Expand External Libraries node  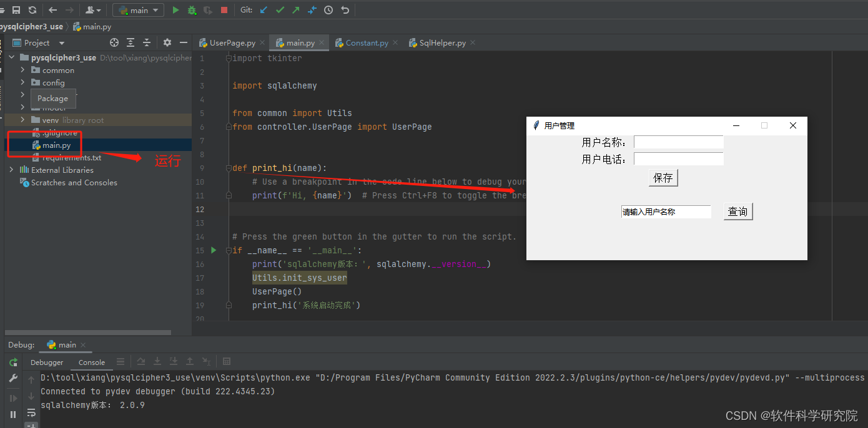[x=12, y=170]
